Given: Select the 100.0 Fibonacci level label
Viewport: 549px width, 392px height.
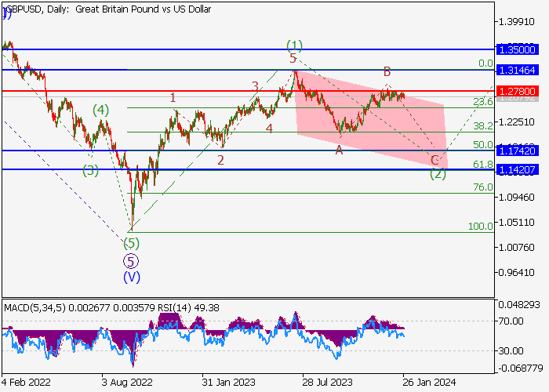Looking at the screenshot, I should (480, 226).
